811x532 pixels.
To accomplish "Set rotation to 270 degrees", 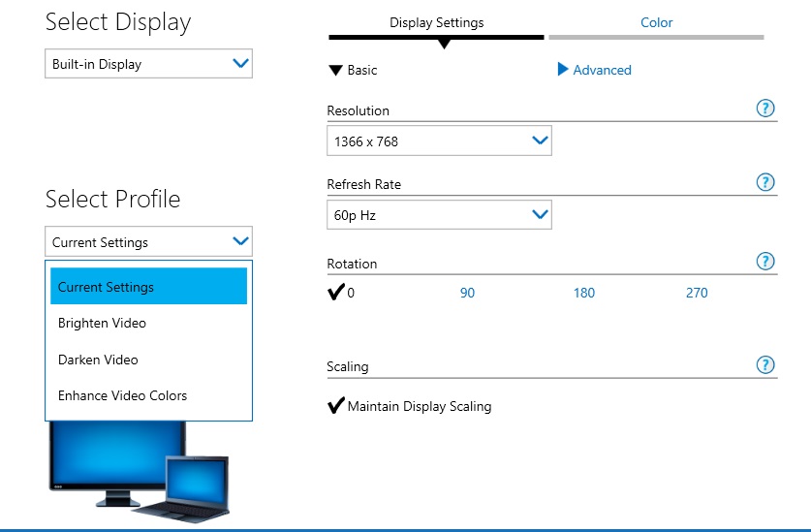I will tap(697, 293).
